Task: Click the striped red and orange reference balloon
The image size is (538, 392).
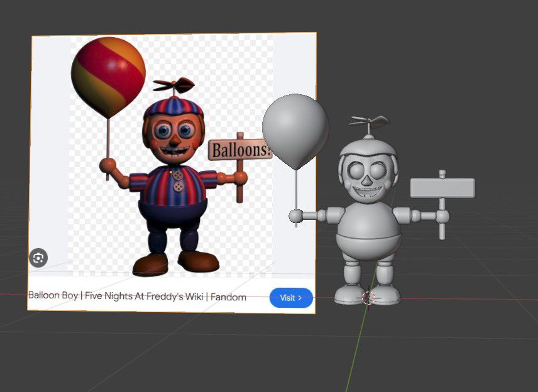Action: (x=109, y=77)
